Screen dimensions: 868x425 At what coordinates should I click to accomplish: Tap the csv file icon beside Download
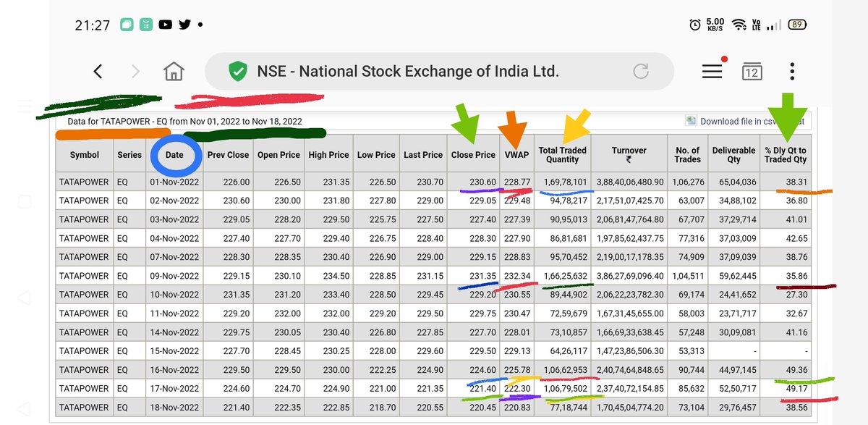pos(692,122)
